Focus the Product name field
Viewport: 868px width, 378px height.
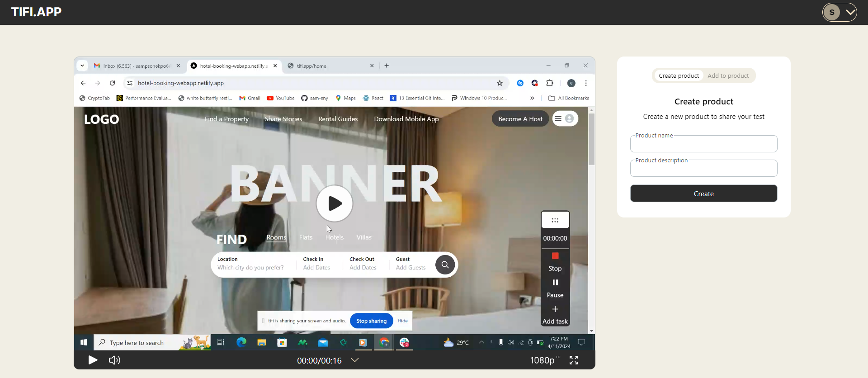703,144
